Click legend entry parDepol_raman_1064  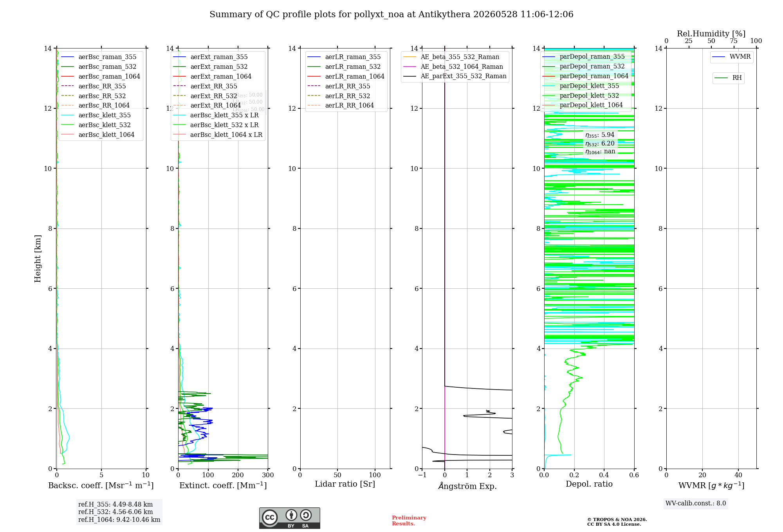[586, 76]
